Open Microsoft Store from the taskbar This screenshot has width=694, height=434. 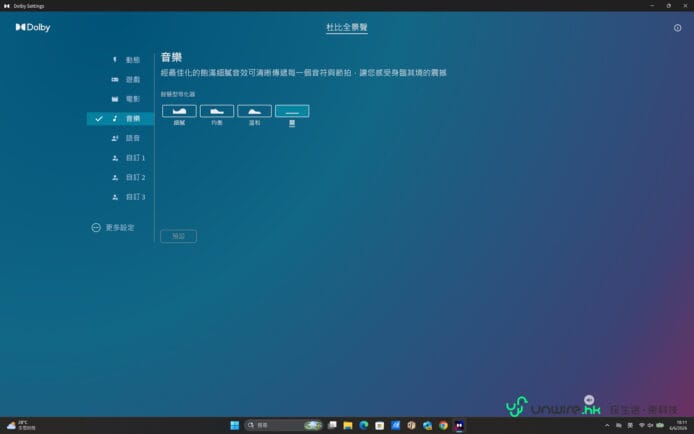coord(379,425)
